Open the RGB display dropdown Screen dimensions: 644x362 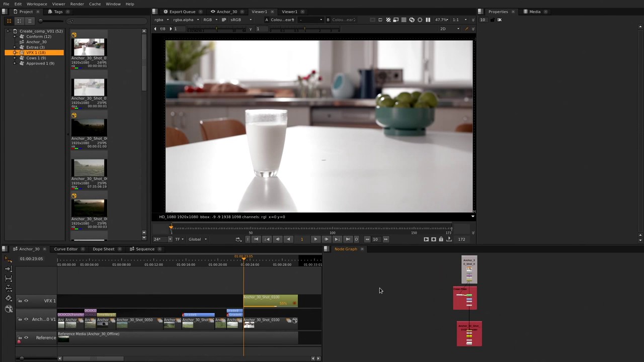tap(210, 20)
